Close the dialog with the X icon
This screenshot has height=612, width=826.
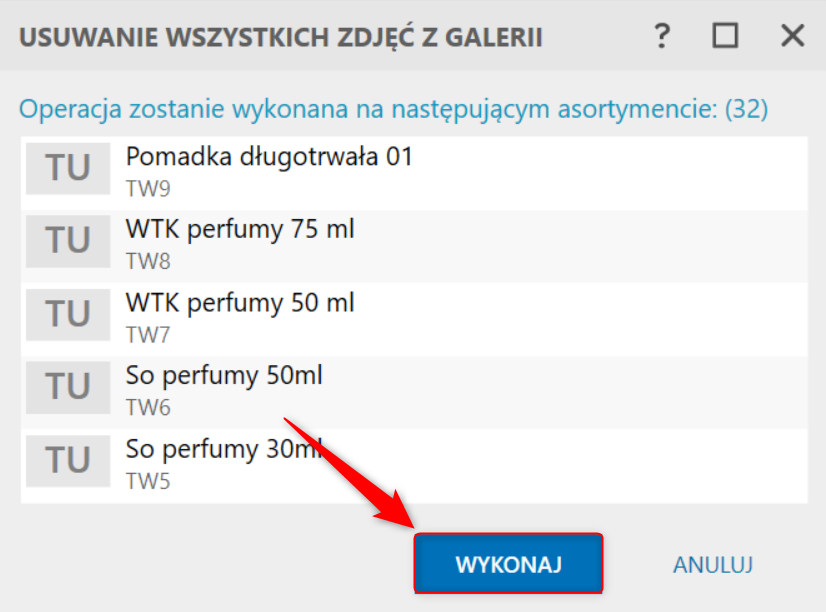(792, 36)
